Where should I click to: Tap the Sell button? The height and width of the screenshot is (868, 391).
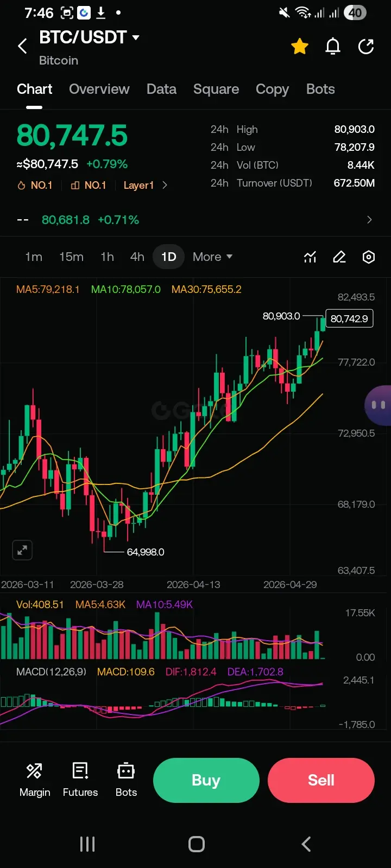click(x=321, y=780)
